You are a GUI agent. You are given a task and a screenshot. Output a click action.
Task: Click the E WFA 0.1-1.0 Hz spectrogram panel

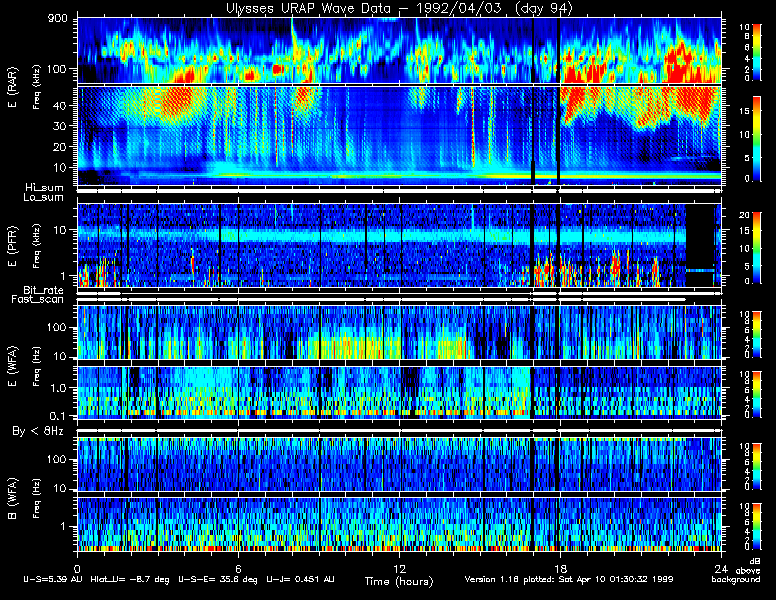coord(399,393)
